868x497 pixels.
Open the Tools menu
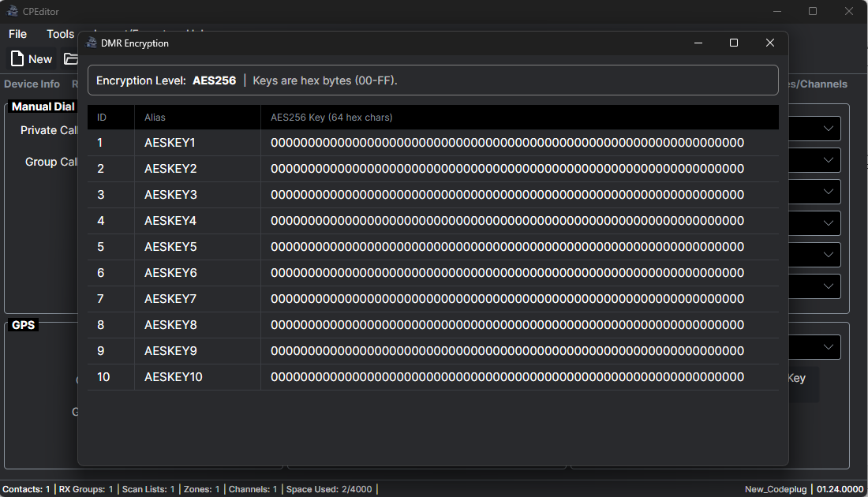point(60,34)
